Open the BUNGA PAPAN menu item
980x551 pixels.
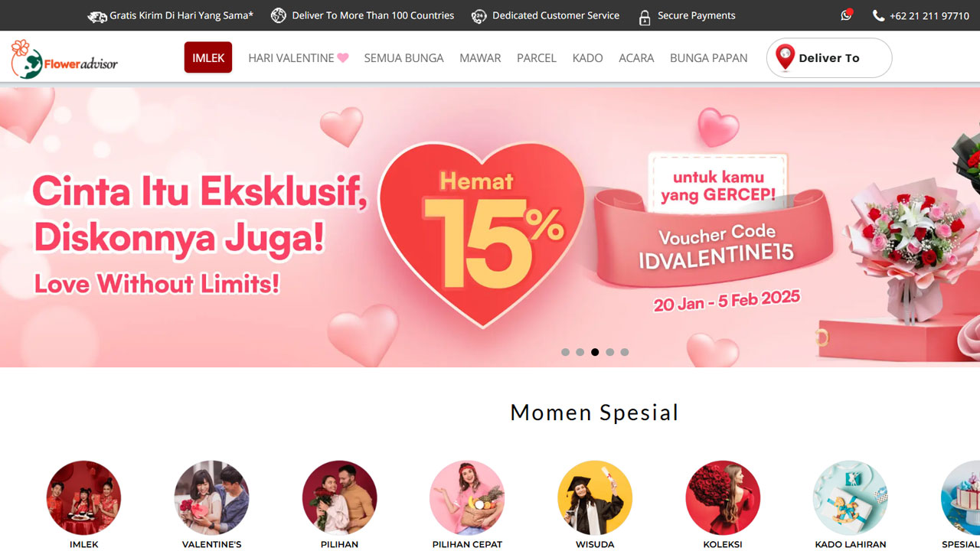(709, 58)
